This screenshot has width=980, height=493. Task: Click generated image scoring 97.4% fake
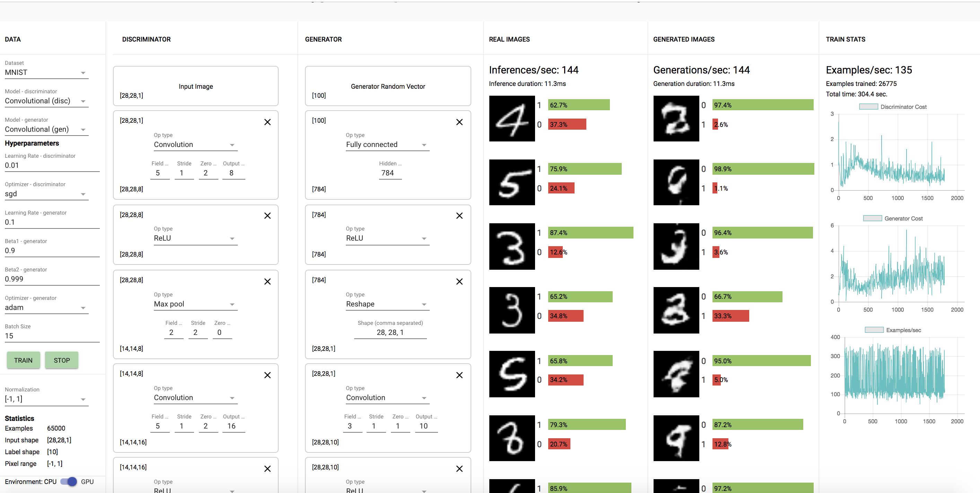point(676,118)
